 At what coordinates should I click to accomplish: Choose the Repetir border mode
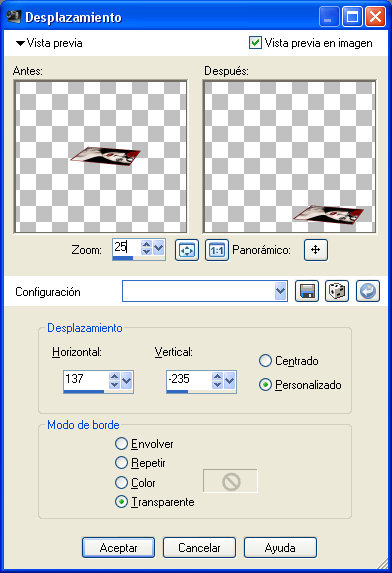[x=121, y=463]
